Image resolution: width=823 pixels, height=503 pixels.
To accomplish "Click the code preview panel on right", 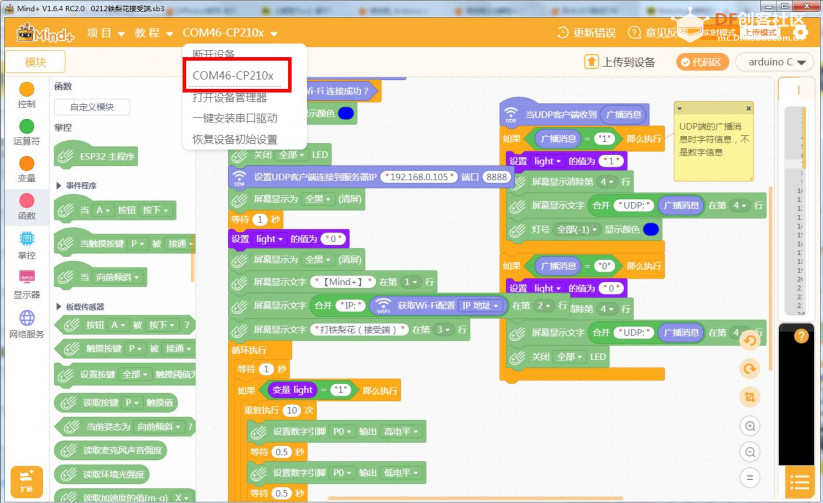I will (x=795, y=210).
